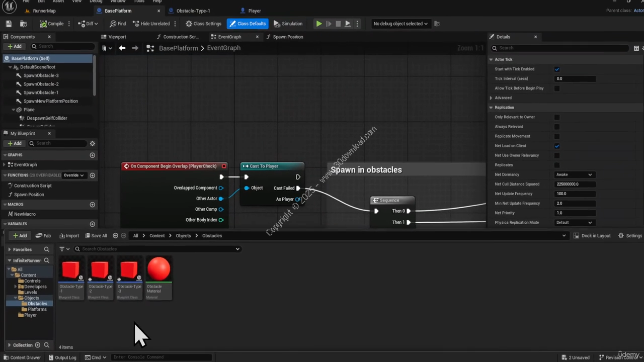
Task: Click Add in My Blueprint panel
Action: coord(14,143)
